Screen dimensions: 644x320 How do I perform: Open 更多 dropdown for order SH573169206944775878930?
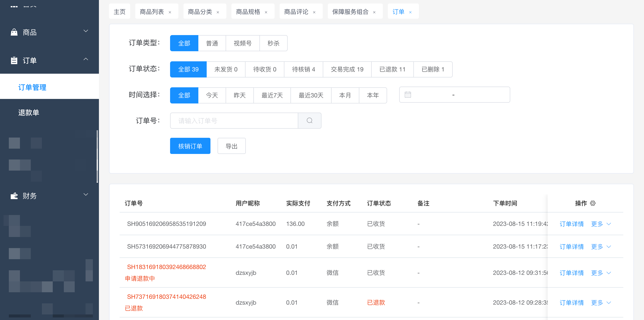pyautogui.click(x=601, y=247)
